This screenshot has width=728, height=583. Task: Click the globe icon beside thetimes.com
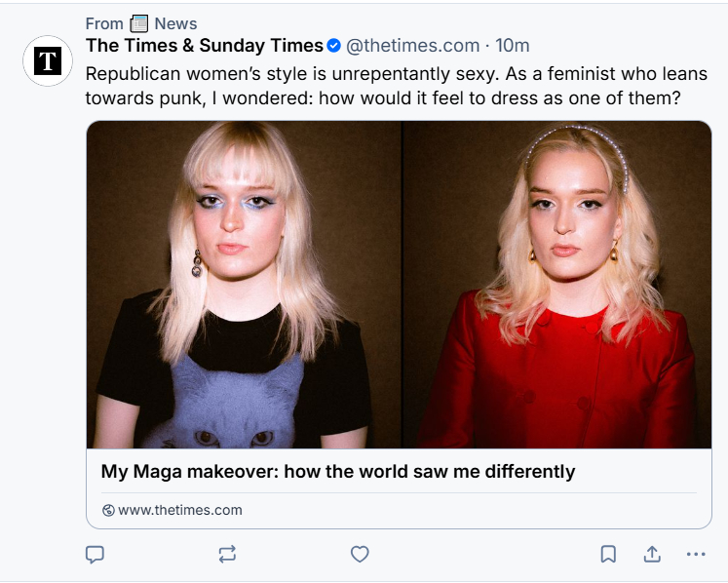pos(108,510)
